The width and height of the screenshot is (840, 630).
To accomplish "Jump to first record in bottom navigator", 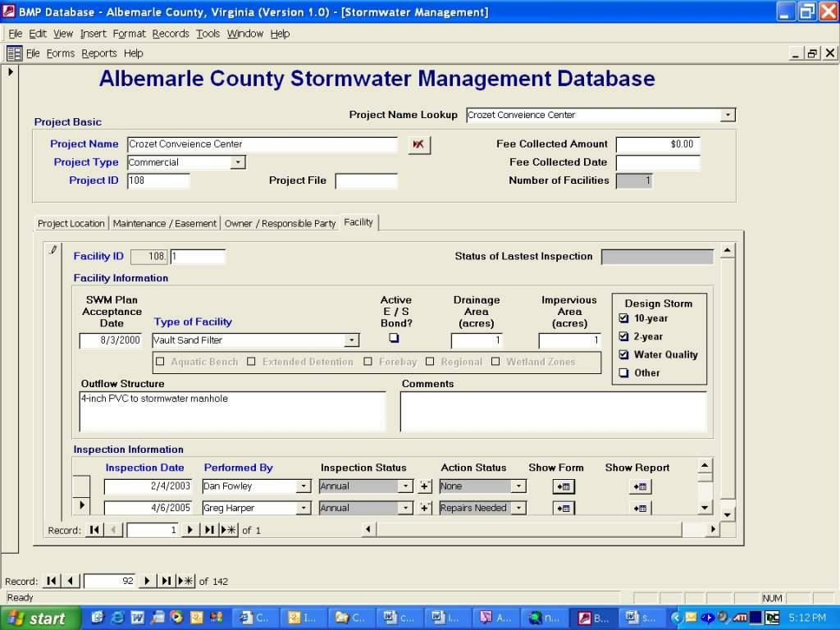I will (52, 581).
